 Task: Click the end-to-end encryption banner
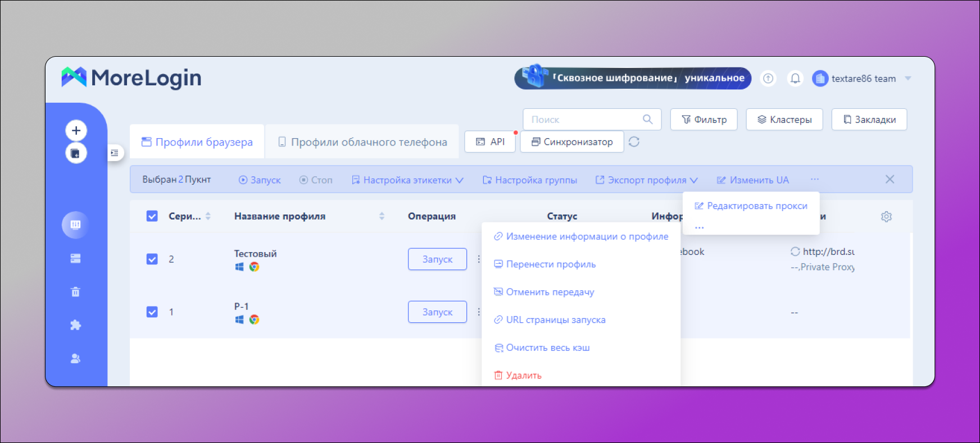coord(633,78)
